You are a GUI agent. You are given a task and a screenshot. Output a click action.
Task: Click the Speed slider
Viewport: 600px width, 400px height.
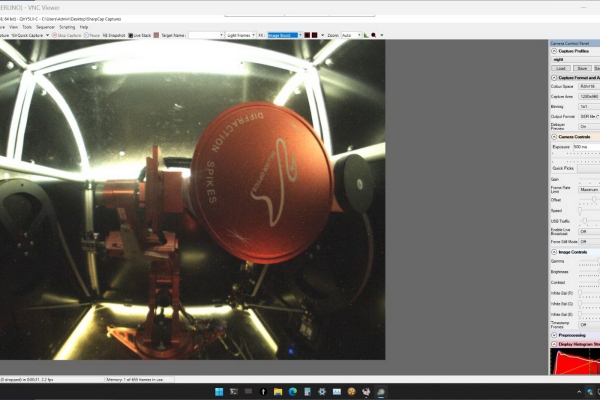pyautogui.click(x=589, y=211)
